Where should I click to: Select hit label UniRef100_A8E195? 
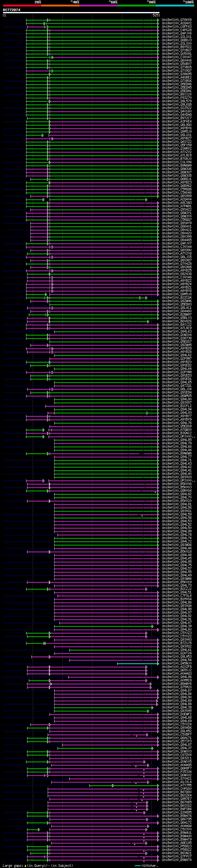click(x=176, y=843)
